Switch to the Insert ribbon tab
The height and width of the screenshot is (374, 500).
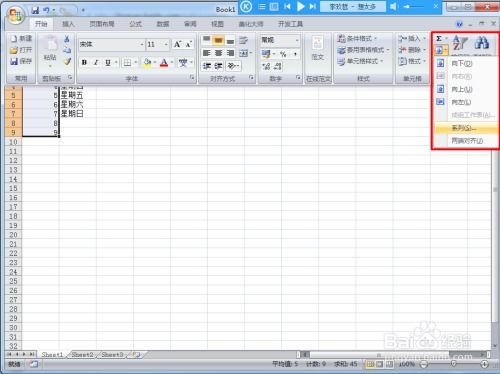click(x=68, y=24)
